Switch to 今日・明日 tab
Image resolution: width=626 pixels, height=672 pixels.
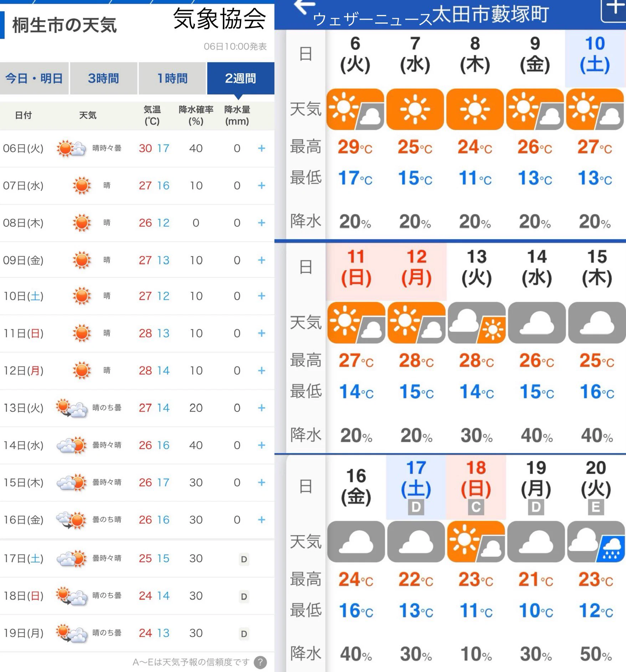click(34, 78)
